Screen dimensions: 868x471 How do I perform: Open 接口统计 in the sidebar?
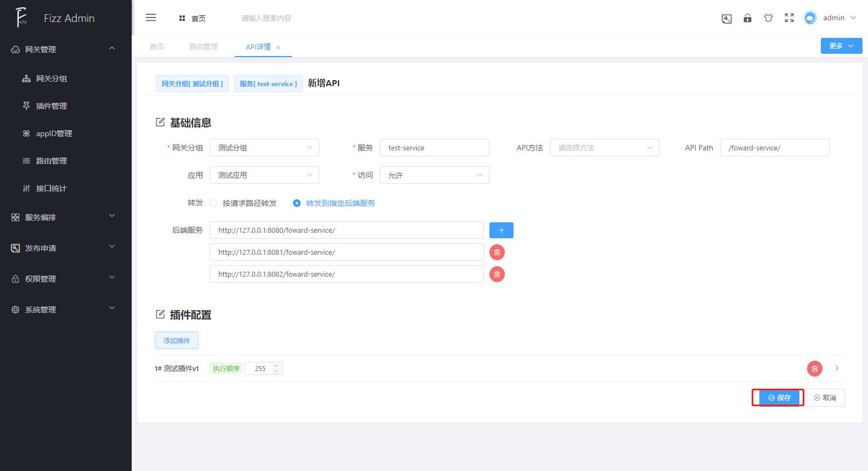coord(66,188)
